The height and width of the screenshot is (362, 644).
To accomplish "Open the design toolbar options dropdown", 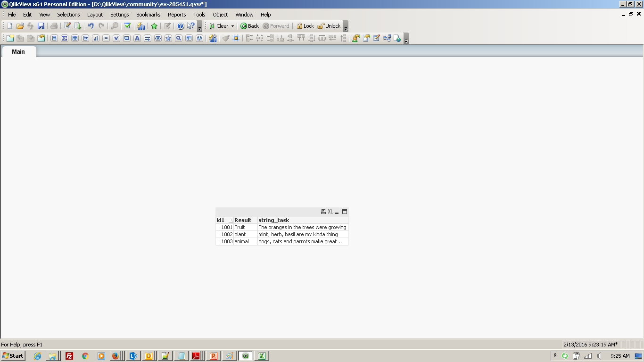I will (x=406, y=39).
